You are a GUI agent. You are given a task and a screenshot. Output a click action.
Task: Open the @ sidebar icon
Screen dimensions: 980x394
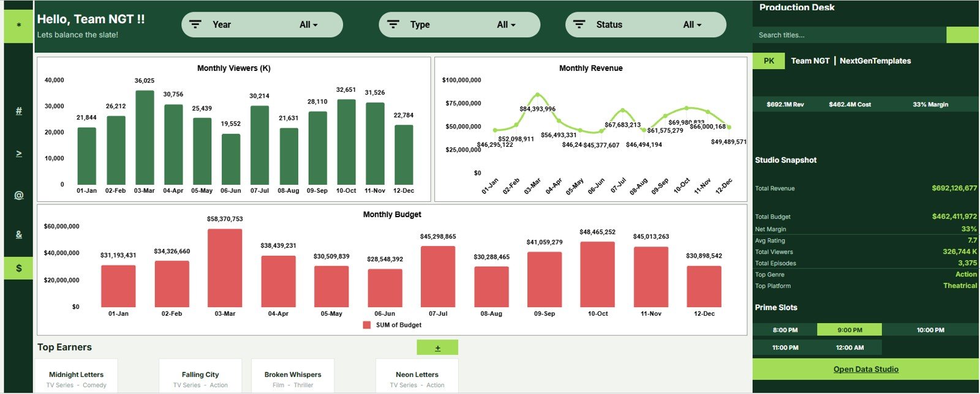(x=19, y=195)
